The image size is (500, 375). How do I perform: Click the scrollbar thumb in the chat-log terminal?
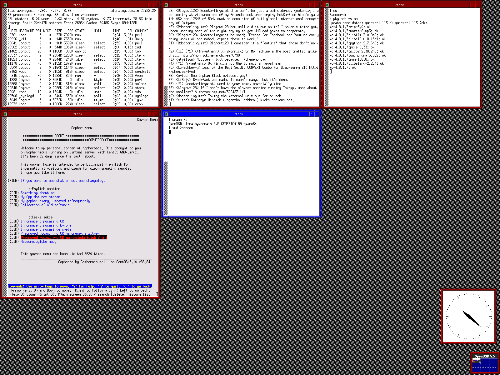coord(166,96)
